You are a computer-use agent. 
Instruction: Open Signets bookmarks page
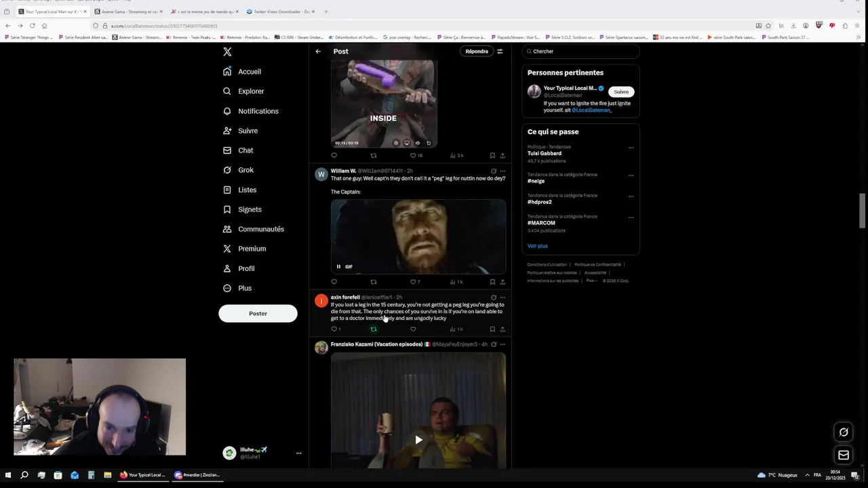point(242,209)
